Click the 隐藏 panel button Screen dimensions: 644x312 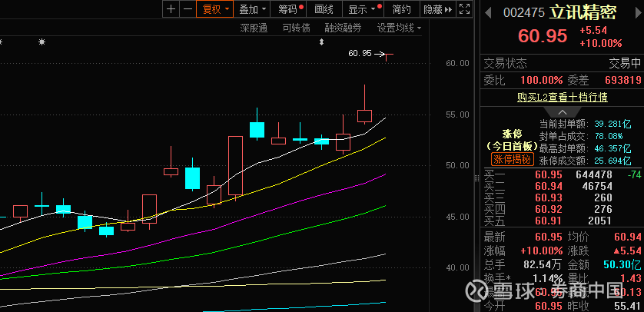click(437, 9)
